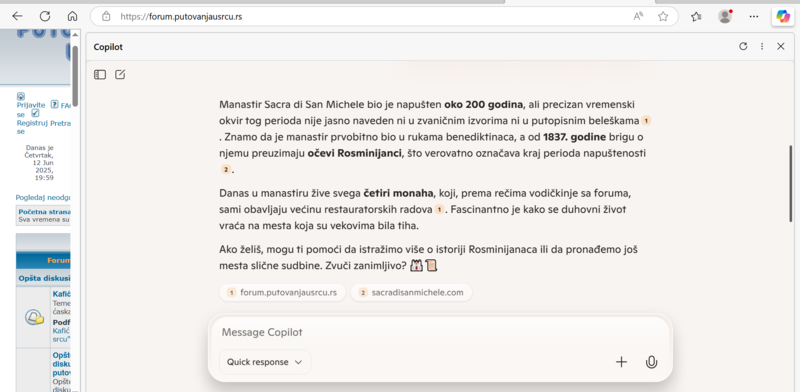Click the bold text 'četiri monaha'
This screenshot has width=800, height=392.
pyautogui.click(x=398, y=193)
